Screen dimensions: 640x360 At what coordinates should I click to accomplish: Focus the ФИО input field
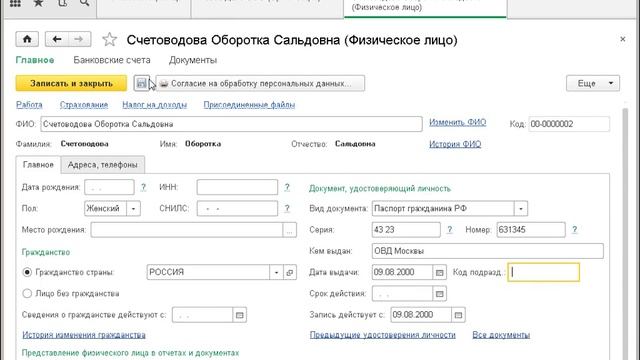(231, 124)
